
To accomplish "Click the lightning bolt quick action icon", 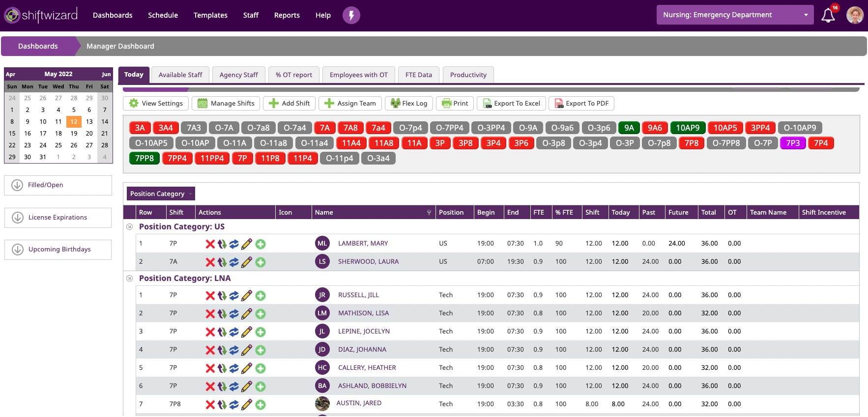I will [351, 15].
